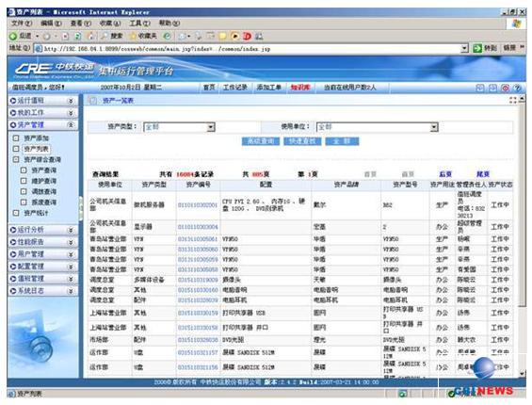Toggle the 资产添加 checkbox icon in sidebar
The image size is (532, 405).
click(x=16, y=138)
